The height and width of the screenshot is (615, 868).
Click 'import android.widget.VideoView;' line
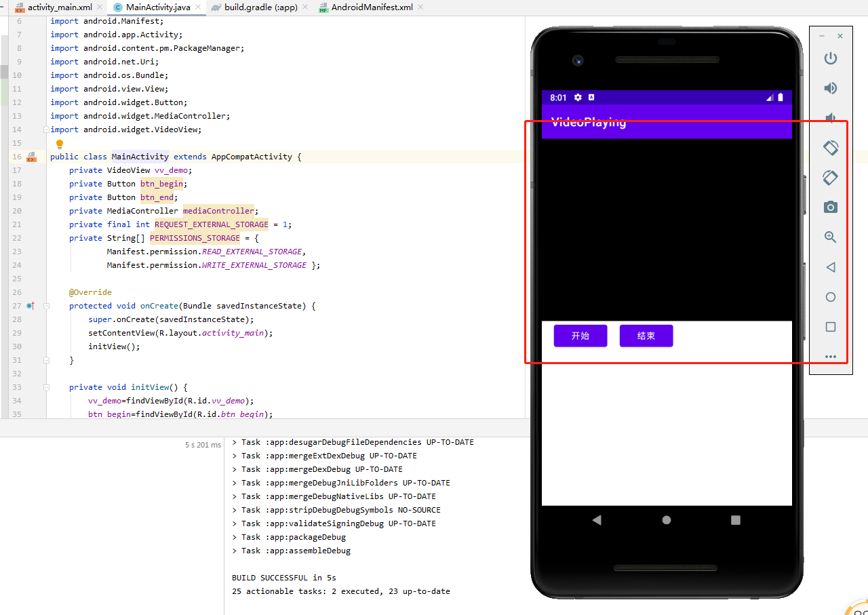[126, 130]
